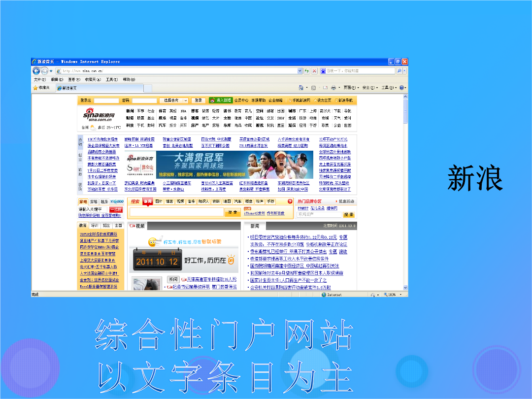532x399 pixels.
Task: Click the Internet zone globe in status bar
Action: pyautogui.click(x=324, y=295)
